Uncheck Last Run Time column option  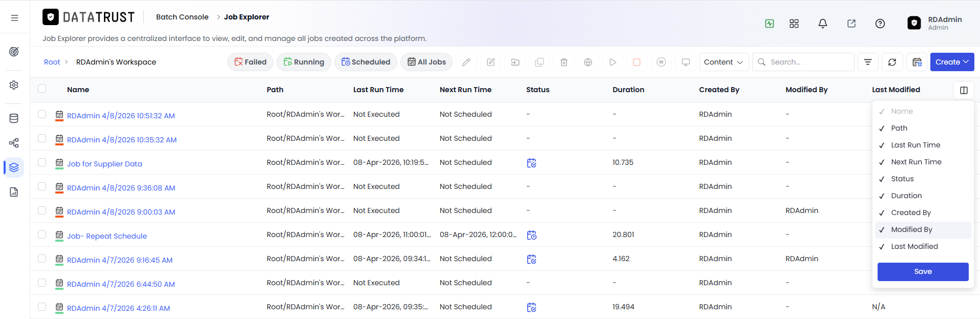[923, 145]
